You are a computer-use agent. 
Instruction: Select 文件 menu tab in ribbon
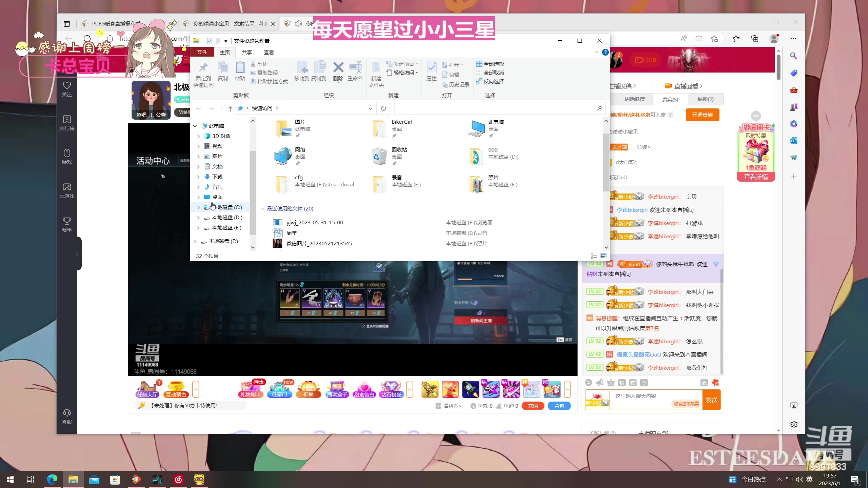coord(202,53)
